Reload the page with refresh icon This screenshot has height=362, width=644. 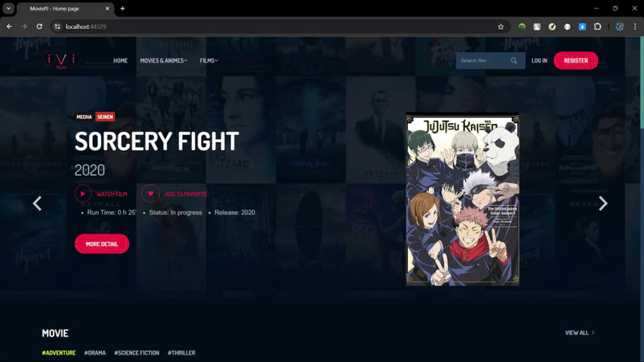[x=40, y=26]
